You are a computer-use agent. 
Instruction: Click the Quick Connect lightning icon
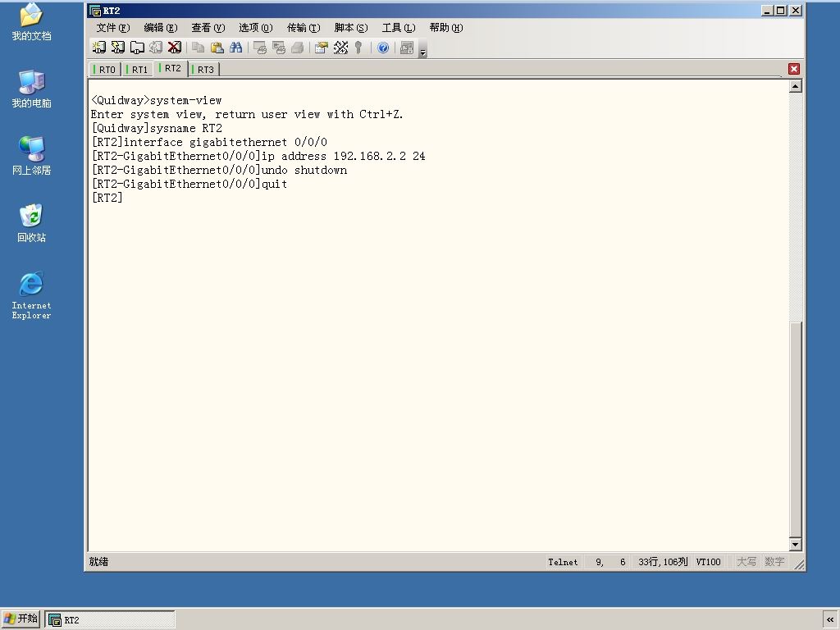click(x=118, y=48)
